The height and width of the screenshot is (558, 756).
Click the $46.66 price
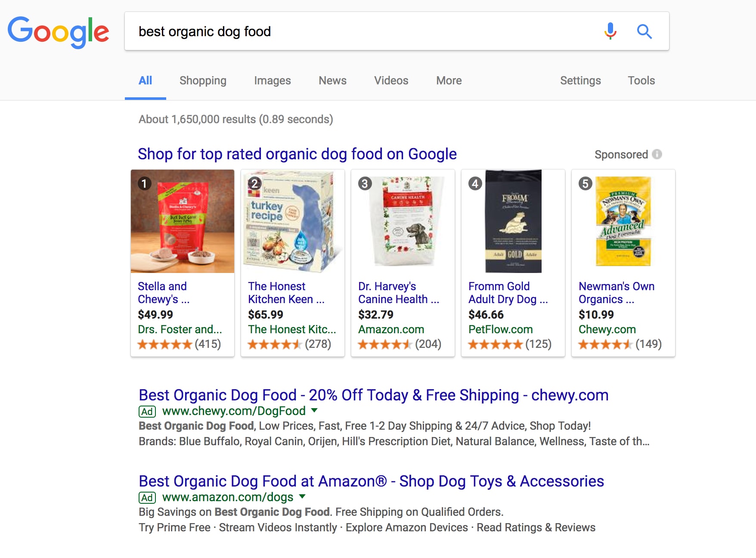coord(486,315)
